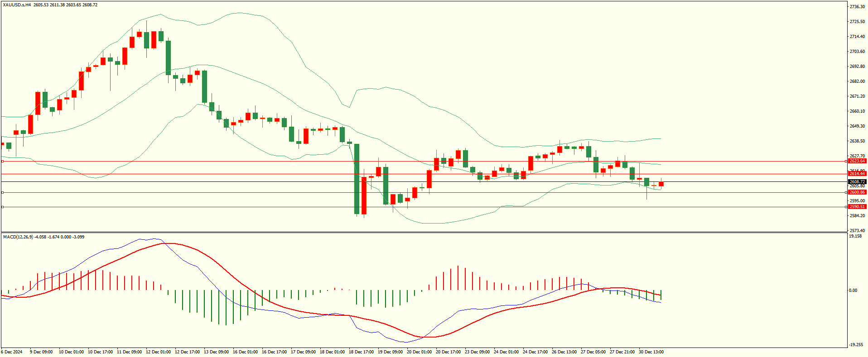Viewport: 868px width, 357px height.
Task: Select the 2614.44 red price tag
Action: click(857, 174)
